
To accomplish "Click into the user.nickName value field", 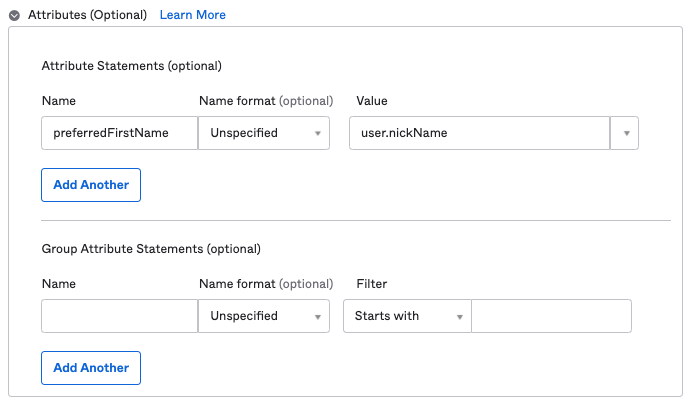I will 478,133.
